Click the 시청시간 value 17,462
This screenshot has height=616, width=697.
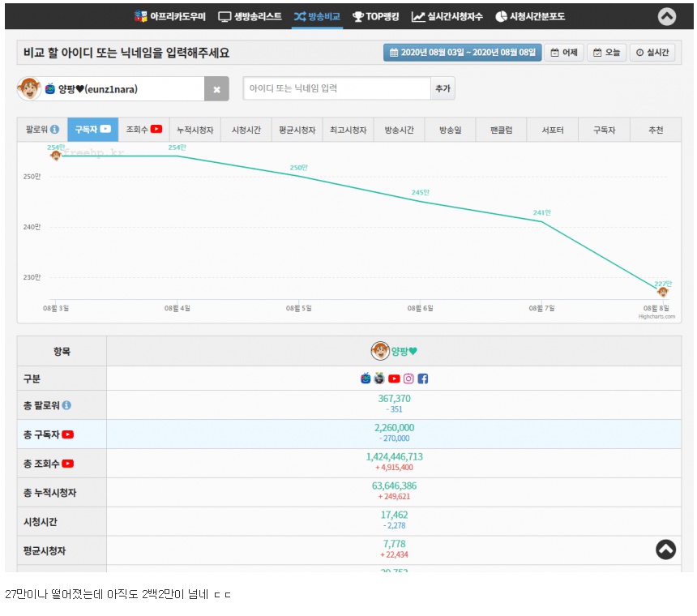pos(394,515)
